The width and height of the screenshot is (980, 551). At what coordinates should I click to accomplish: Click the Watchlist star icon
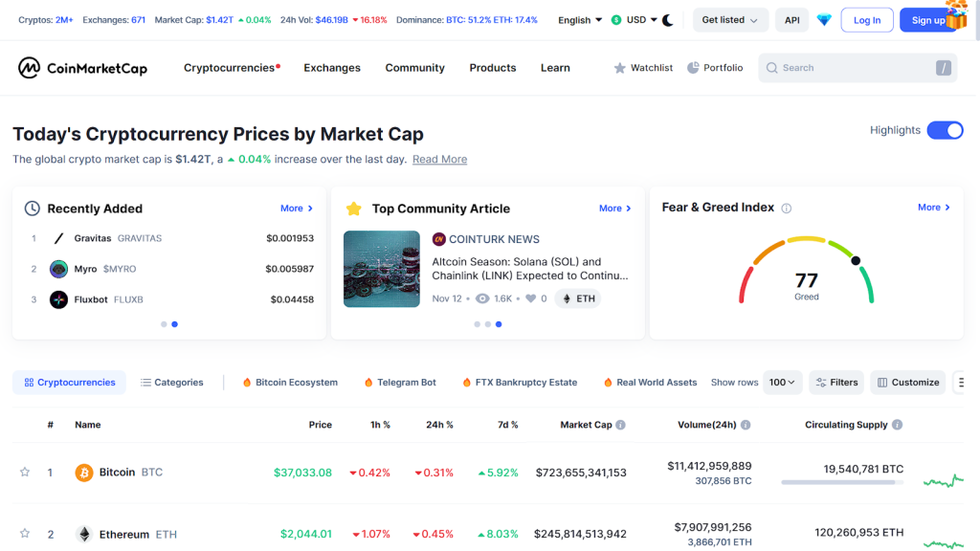tap(619, 68)
